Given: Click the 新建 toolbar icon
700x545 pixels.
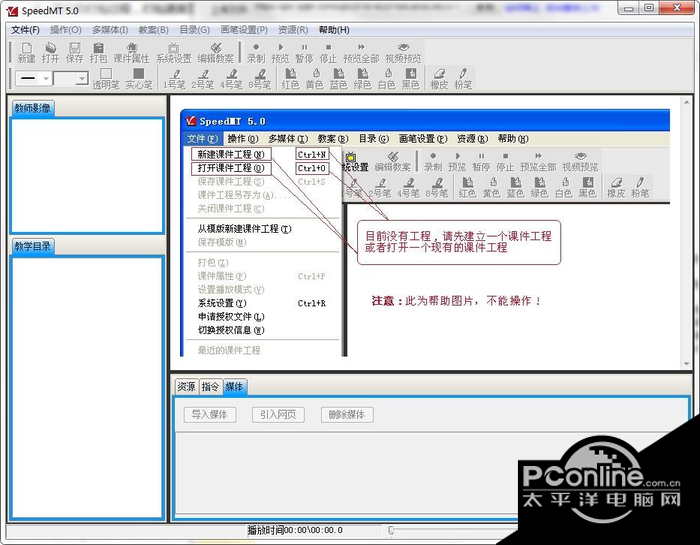Looking at the screenshot, I should point(27,53).
